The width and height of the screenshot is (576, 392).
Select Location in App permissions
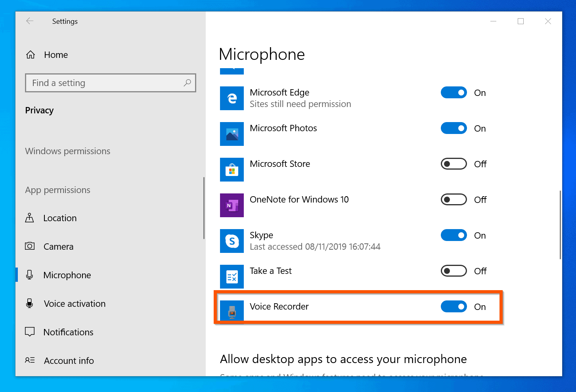click(x=60, y=218)
